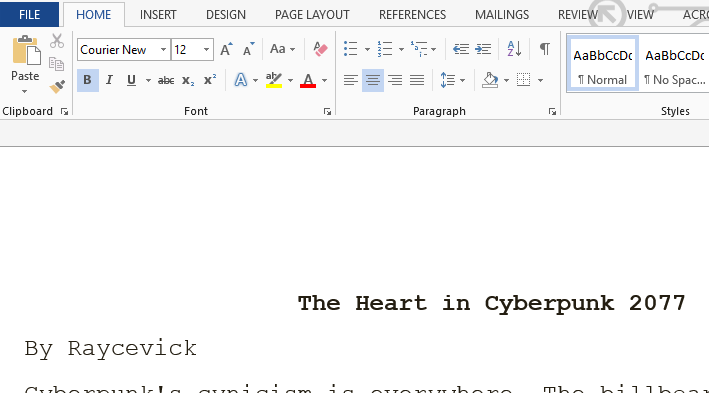Expand the borders dropdown arrow
The image size is (709, 393).
(x=540, y=81)
